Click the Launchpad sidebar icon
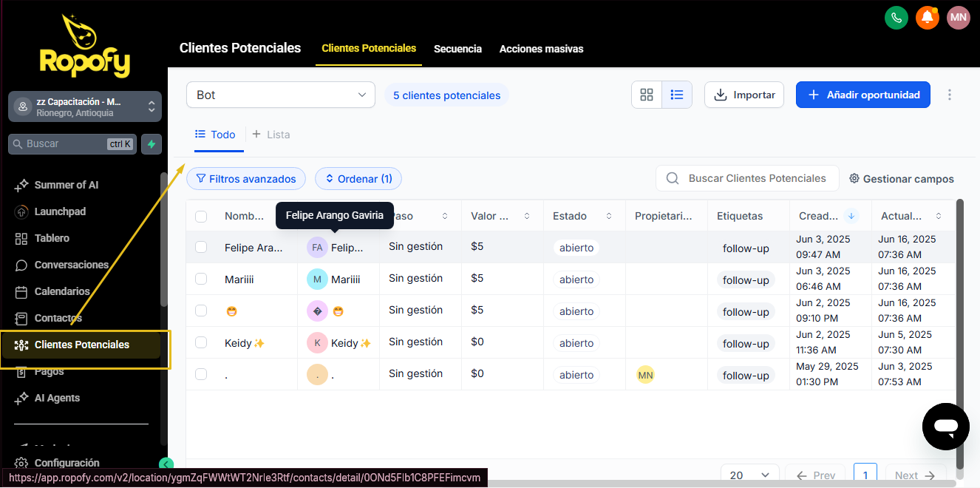This screenshot has width=980, height=488. tap(21, 211)
